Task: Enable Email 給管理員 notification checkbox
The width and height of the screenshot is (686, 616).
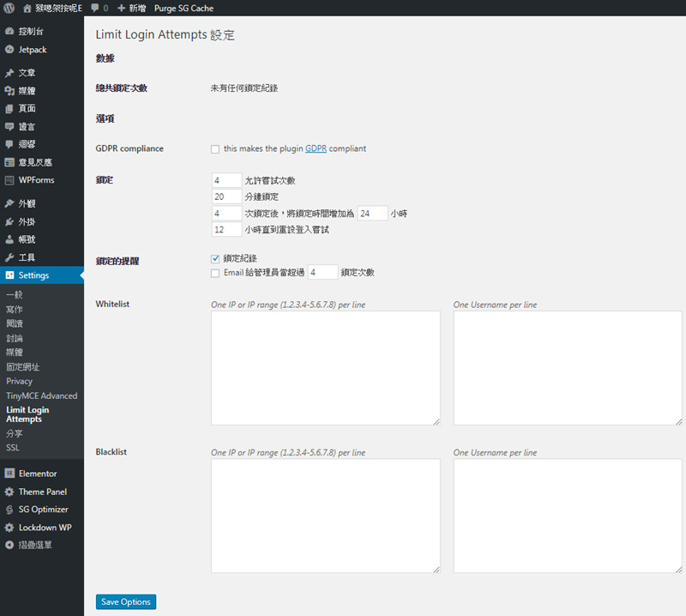Action: (215, 273)
